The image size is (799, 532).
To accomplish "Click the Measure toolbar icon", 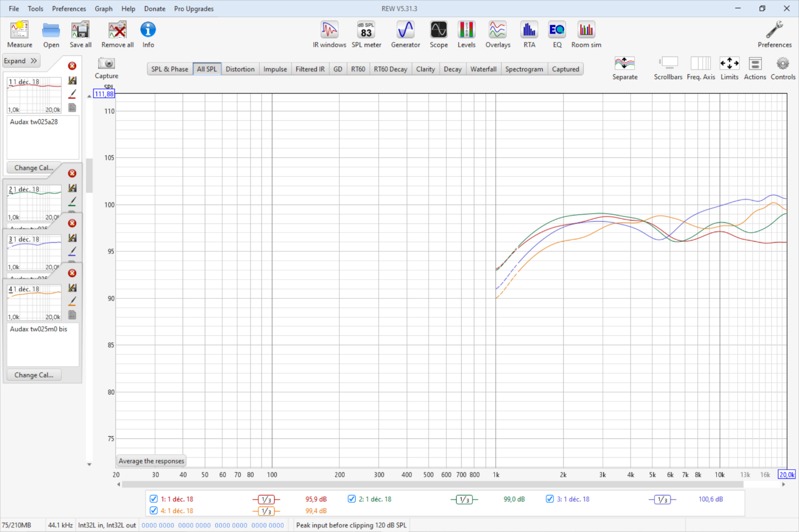I will tap(19, 35).
